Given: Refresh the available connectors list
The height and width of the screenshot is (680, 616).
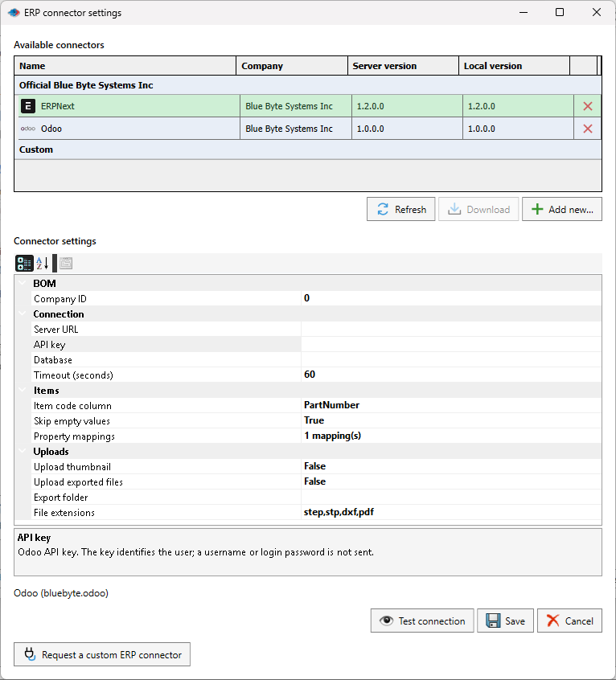Looking at the screenshot, I should point(400,210).
